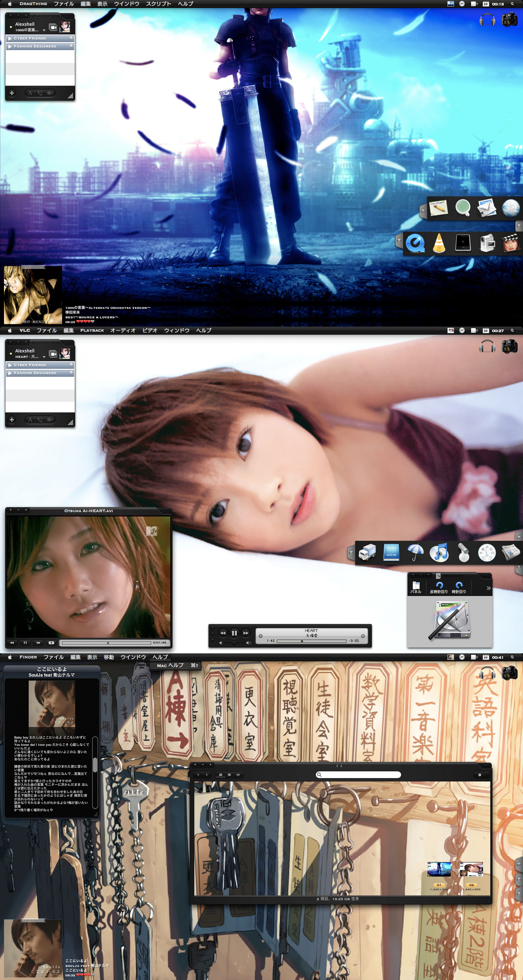Open the ビデオ menu
523x980 pixels.
coord(150,330)
